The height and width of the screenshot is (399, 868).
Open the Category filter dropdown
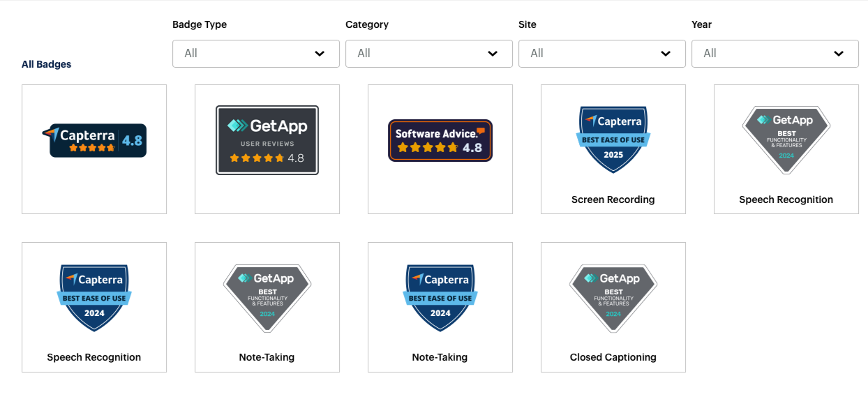tap(429, 54)
